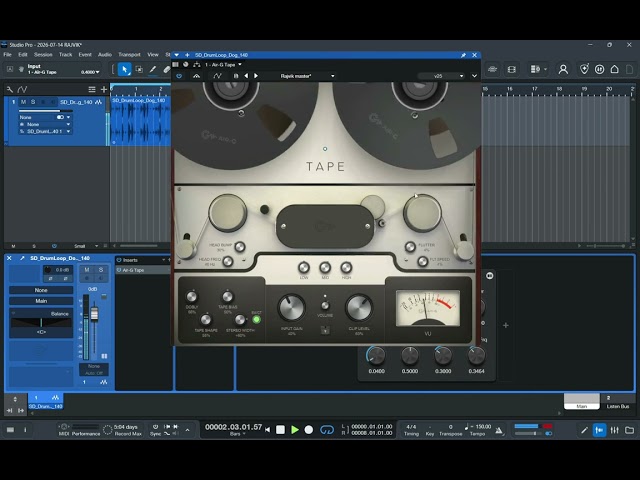The height and width of the screenshot is (480, 640).
Task: Show automation with the curve icon above tracks
Action: tap(22, 89)
